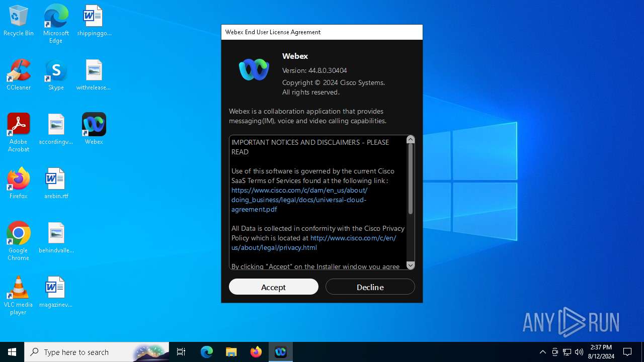Screen dimensions: 644x362
Task: Select the Skype desktop shortcut
Action: pos(56,75)
